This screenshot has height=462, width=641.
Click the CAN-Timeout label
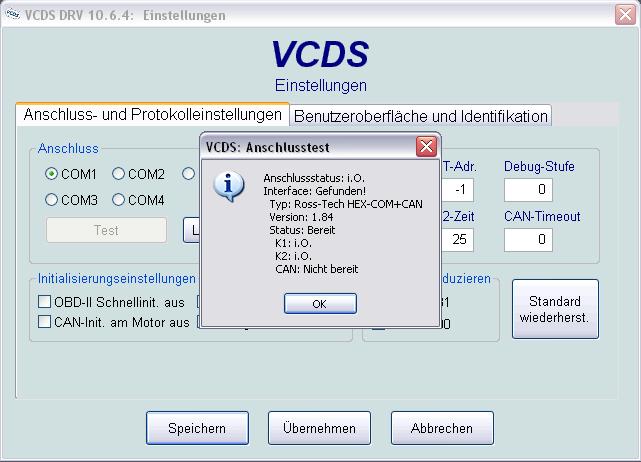(x=542, y=216)
